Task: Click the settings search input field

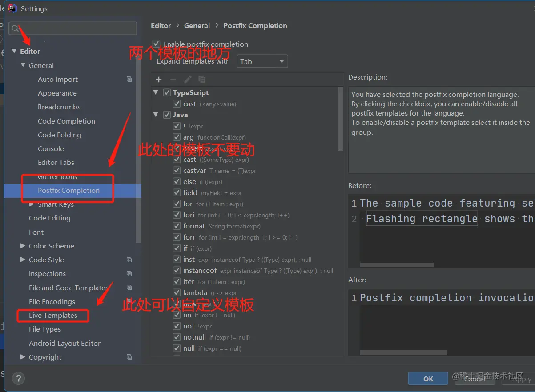Action: pyautogui.click(x=72, y=28)
